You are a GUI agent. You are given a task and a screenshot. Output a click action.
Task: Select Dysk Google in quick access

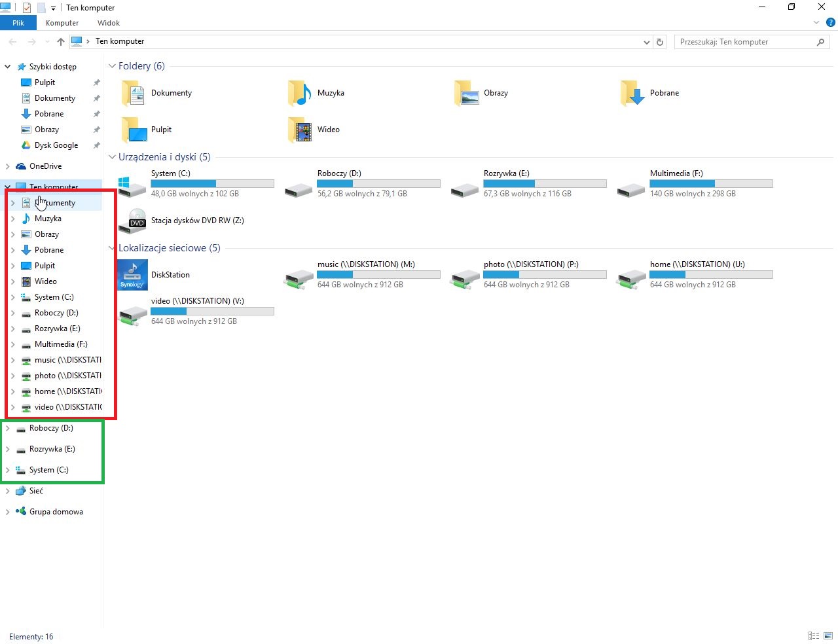56,145
